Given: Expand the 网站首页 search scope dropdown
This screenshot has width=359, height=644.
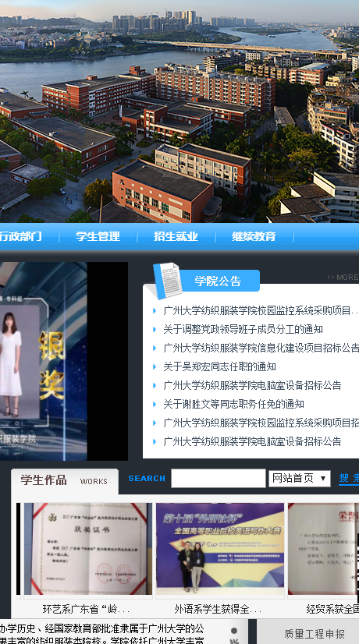Looking at the screenshot, I should (300, 479).
